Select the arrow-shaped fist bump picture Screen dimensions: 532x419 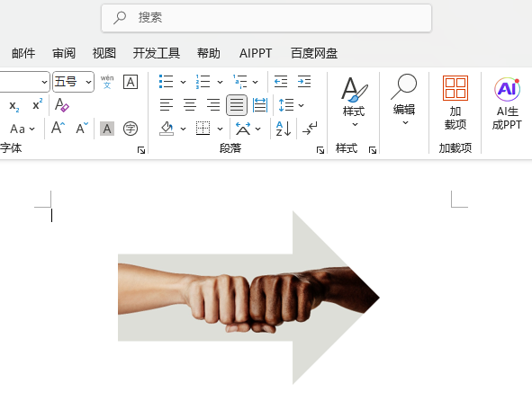click(248, 298)
